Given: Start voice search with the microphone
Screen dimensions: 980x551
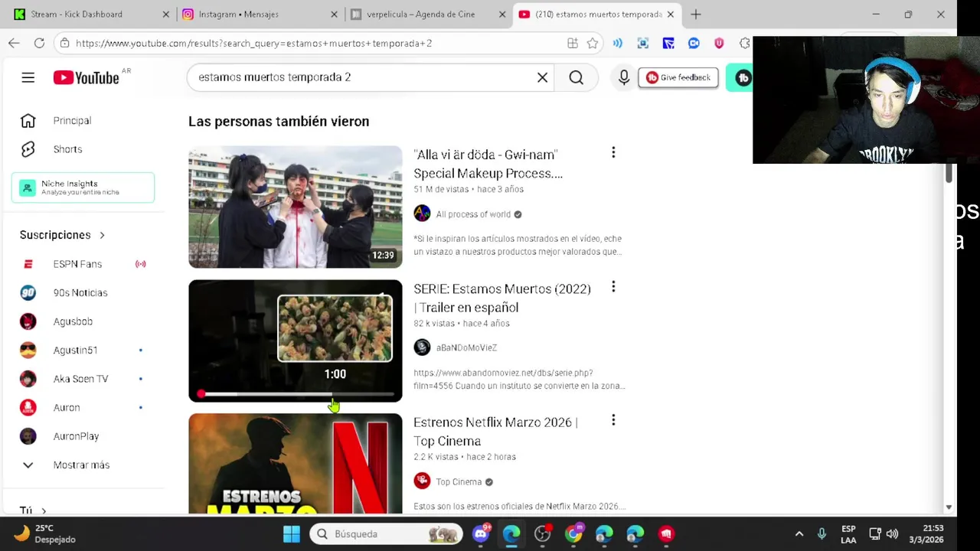Looking at the screenshot, I should tap(624, 77).
